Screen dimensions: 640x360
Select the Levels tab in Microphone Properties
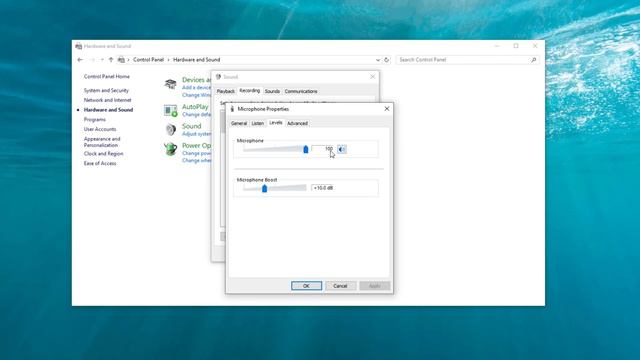pos(276,122)
